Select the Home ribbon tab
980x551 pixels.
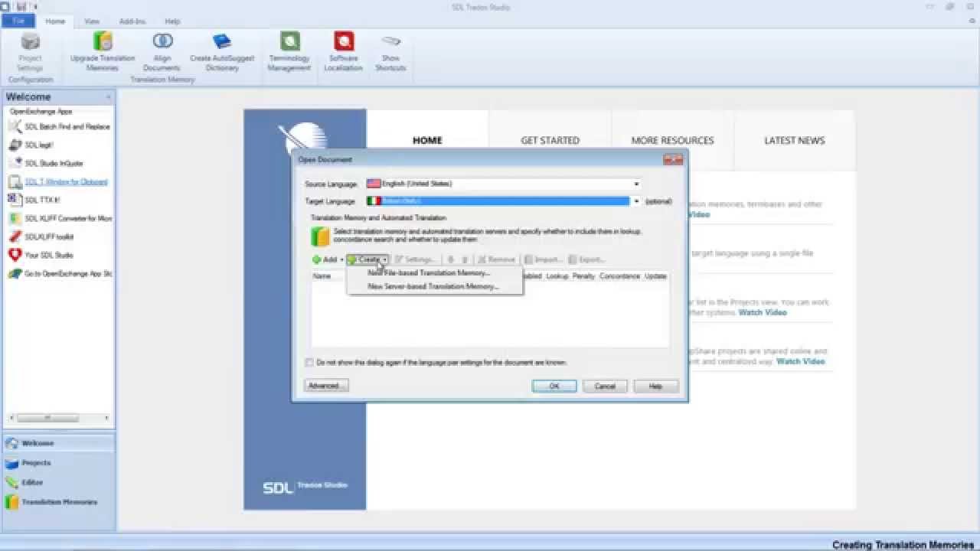(55, 21)
